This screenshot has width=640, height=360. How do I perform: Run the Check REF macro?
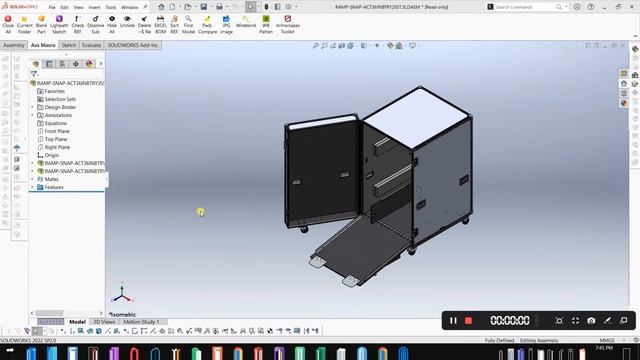click(x=78, y=24)
